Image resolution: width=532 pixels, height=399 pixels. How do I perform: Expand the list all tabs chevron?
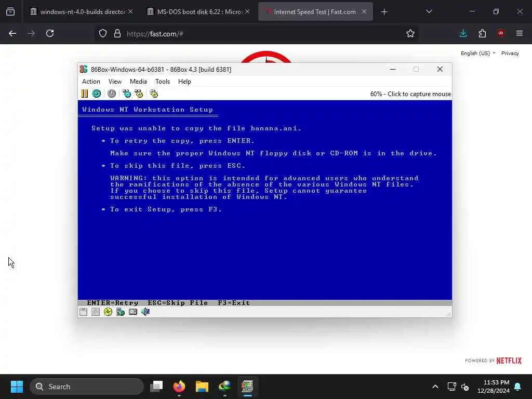click(x=429, y=11)
